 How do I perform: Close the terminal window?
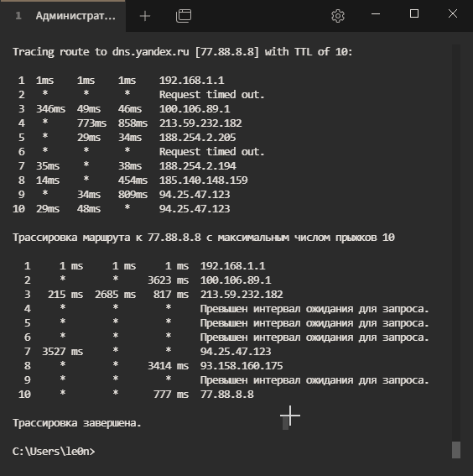click(453, 13)
